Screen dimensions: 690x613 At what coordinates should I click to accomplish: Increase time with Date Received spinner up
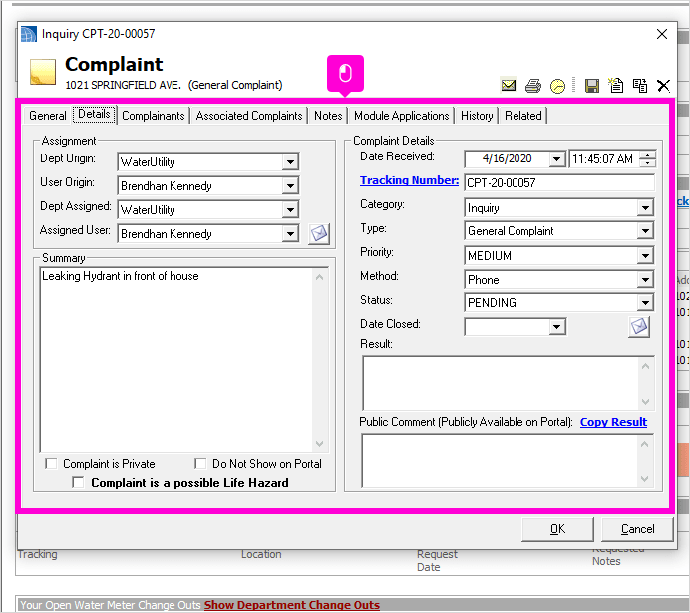click(x=647, y=154)
